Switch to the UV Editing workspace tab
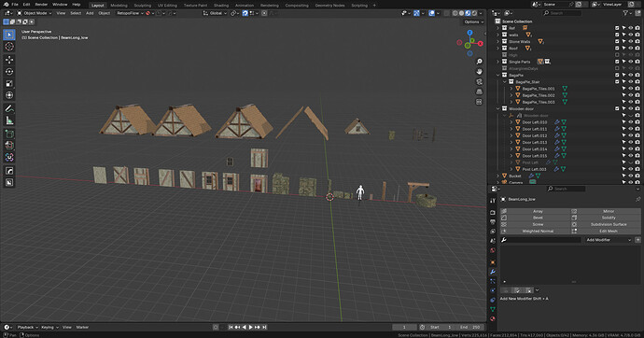Screen dimensions: 644x338 pyautogui.click(x=167, y=6)
